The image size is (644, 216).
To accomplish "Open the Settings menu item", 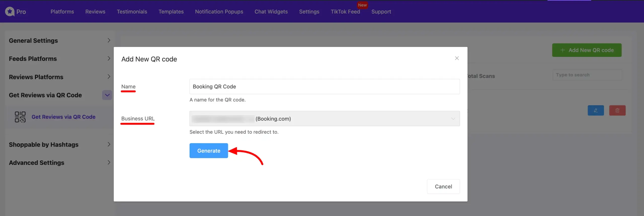I will 309,12.
